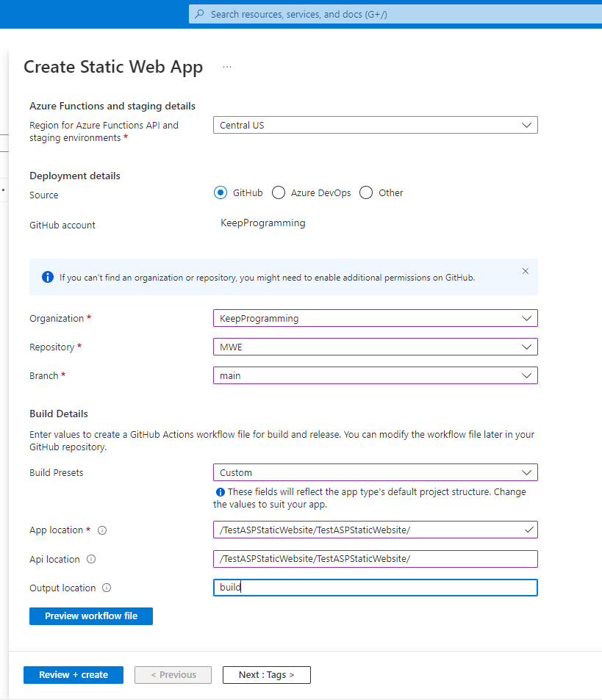The width and height of the screenshot is (602, 700).
Task: Show info tooltip for Output location
Action: click(107, 588)
